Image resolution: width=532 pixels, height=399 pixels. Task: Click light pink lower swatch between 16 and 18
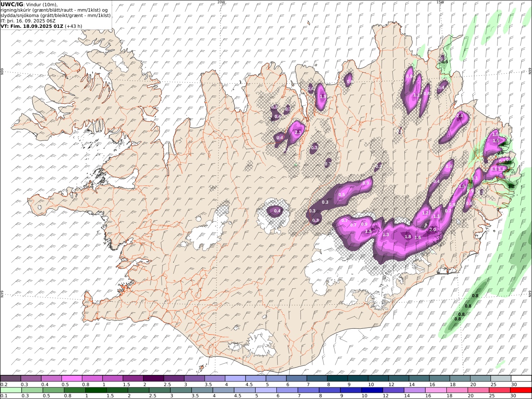[x=436, y=390]
